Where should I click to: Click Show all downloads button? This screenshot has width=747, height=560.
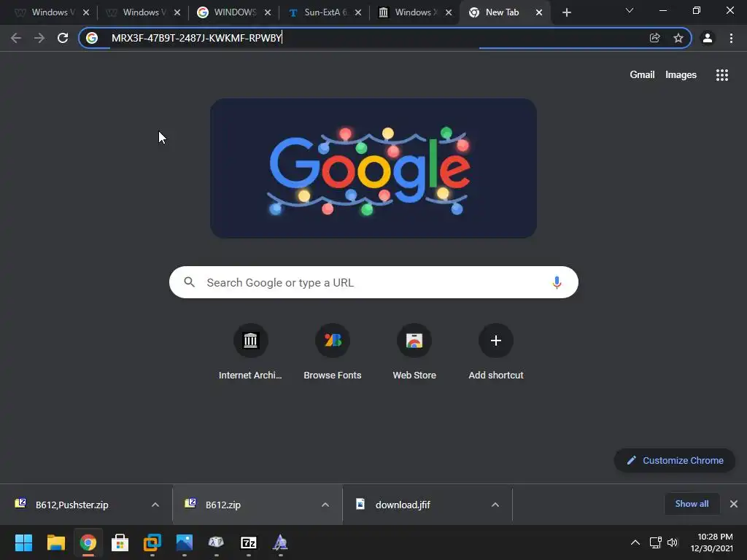click(x=692, y=504)
